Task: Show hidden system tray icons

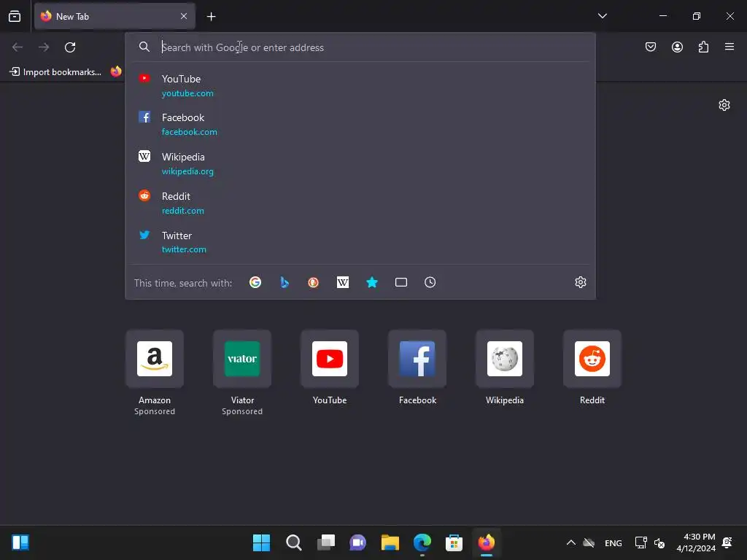Action: (570, 542)
